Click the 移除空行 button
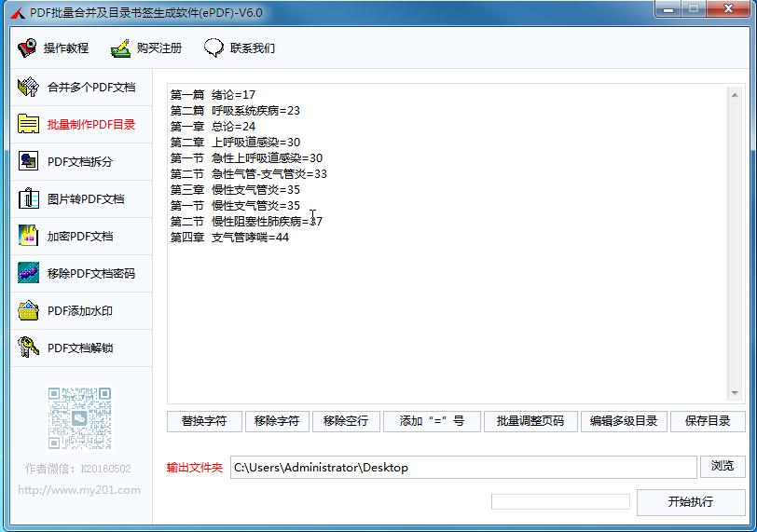Viewport: 757px width, 532px height. coord(346,421)
